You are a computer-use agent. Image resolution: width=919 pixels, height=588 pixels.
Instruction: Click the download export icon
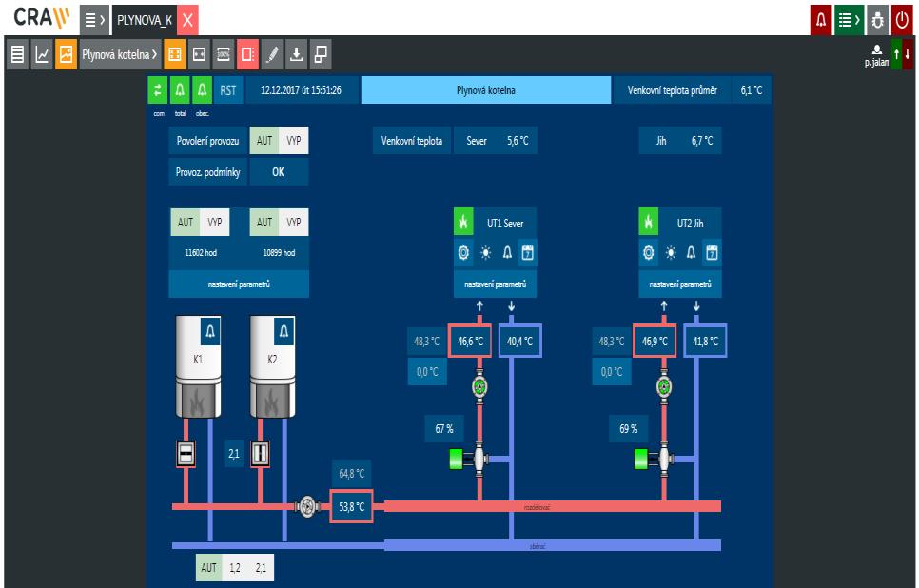(296, 54)
